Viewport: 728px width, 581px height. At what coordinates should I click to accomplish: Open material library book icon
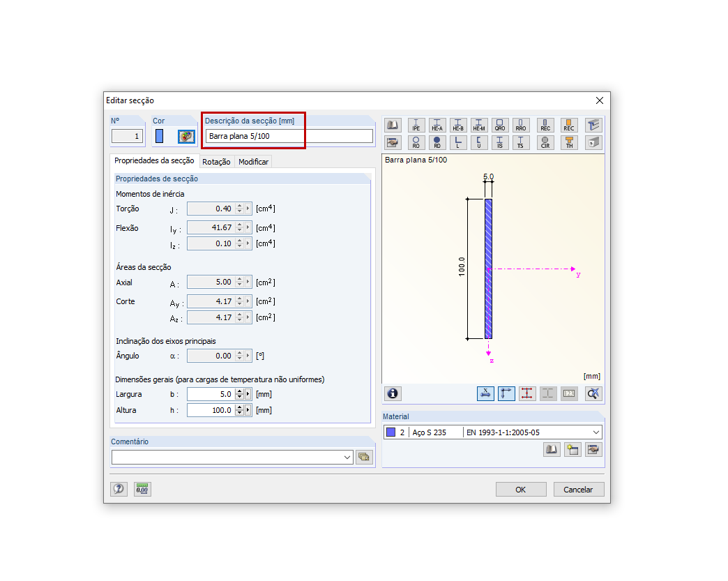point(552,449)
